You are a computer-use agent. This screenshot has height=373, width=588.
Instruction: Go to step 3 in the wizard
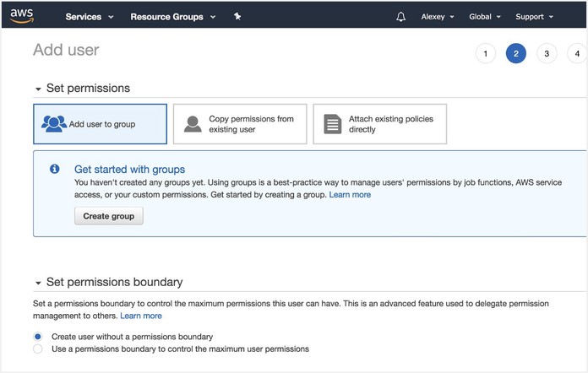[547, 54]
